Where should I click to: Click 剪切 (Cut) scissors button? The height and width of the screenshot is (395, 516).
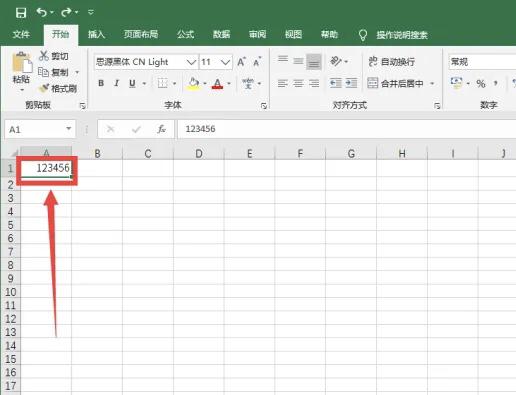pos(54,56)
